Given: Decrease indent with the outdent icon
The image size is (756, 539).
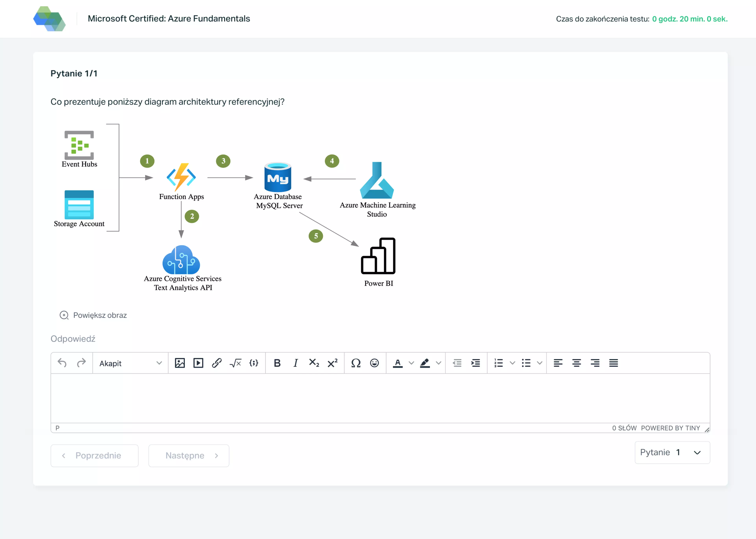Looking at the screenshot, I should [457, 363].
